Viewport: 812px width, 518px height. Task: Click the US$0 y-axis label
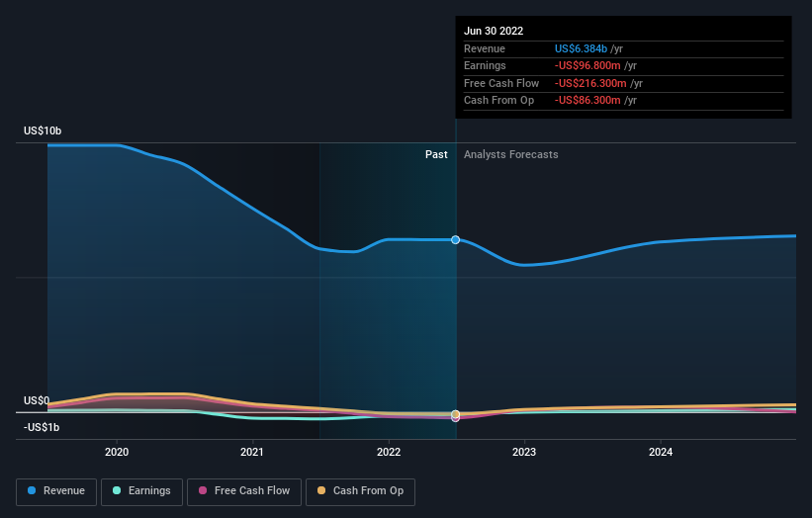[37, 400]
